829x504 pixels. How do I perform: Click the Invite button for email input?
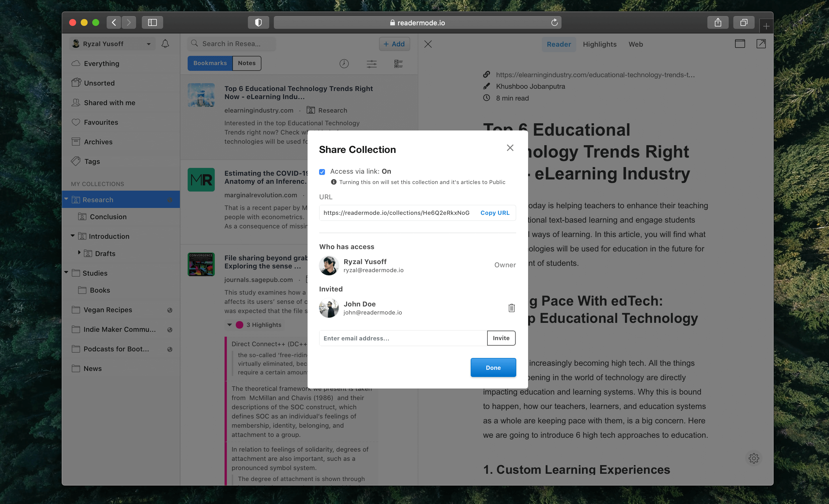click(500, 338)
